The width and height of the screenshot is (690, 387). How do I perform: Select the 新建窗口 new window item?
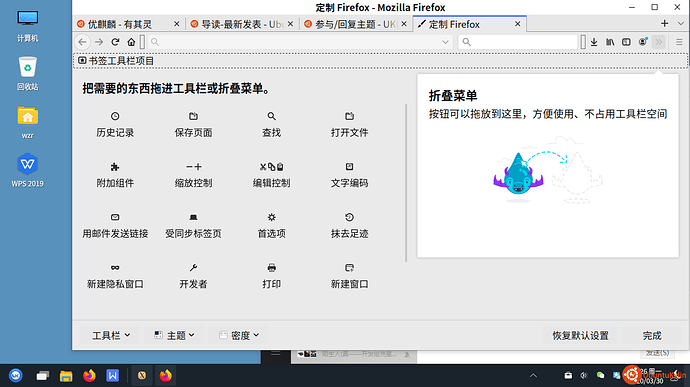[349, 276]
